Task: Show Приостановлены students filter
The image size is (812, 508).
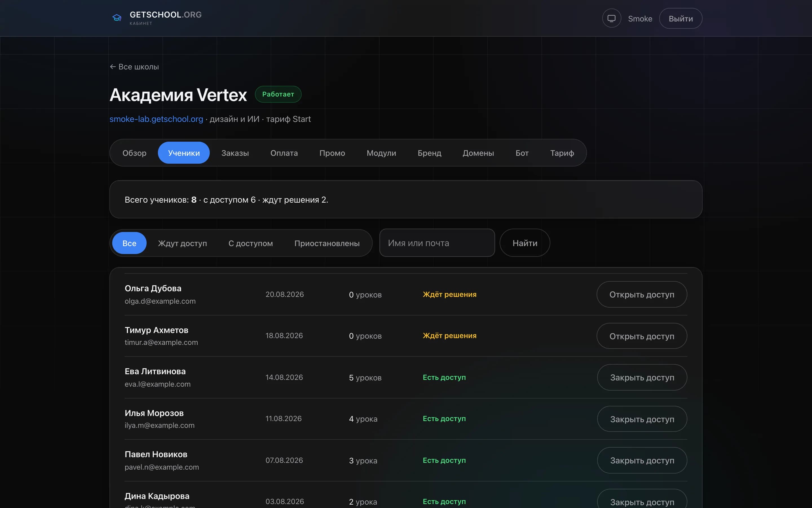Action: tap(327, 243)
